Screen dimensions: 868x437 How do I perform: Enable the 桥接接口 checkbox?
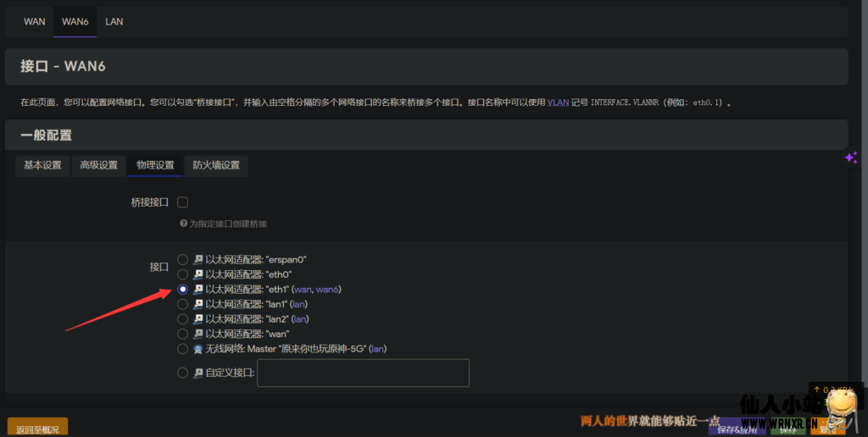[x=183, y=202]
